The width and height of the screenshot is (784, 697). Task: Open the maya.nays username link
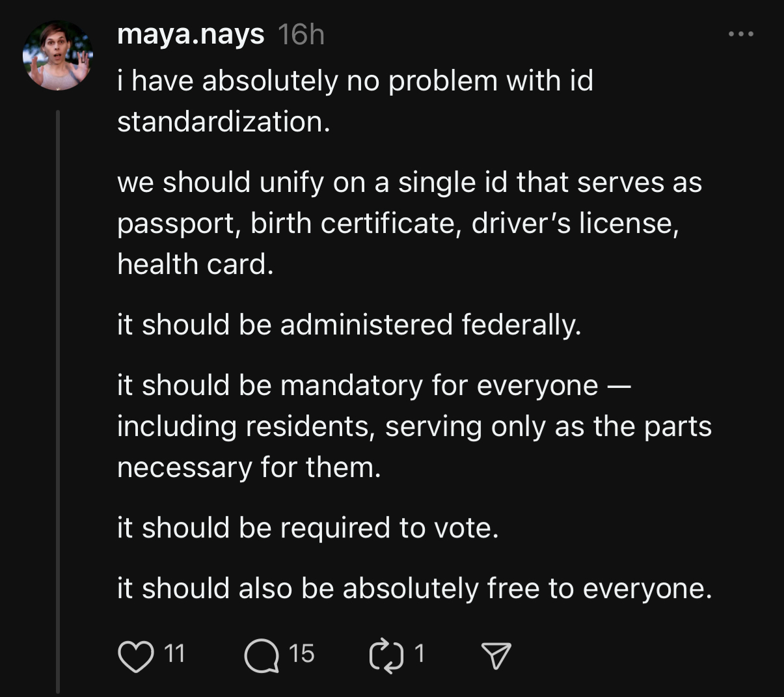click(x=191, y=34)
